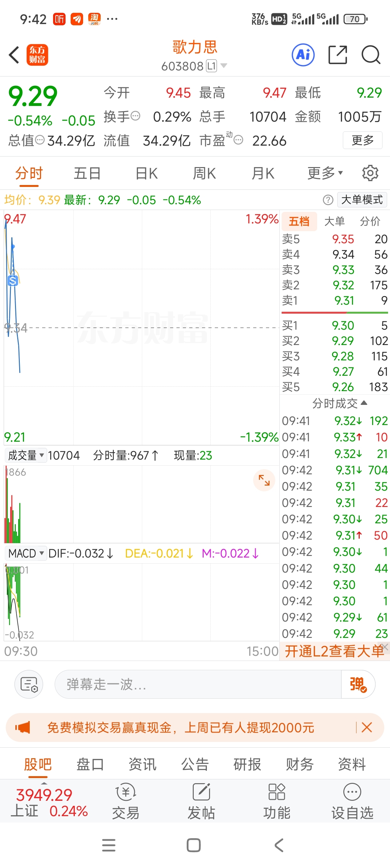Viewport: 390px width, 868px height.
Task: Tap the info icon next to 总值
Action: 40,140
